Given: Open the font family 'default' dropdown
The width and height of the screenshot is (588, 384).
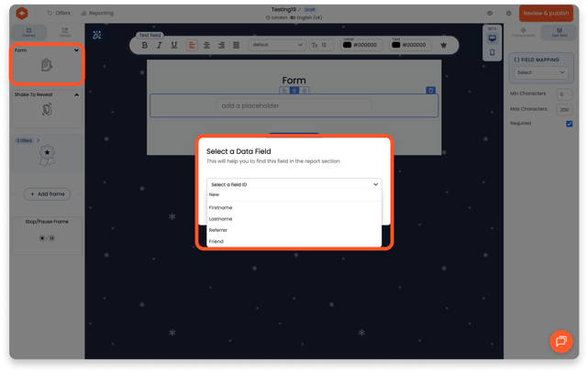Looking at the screenshot, I should [x=276, y=45].
